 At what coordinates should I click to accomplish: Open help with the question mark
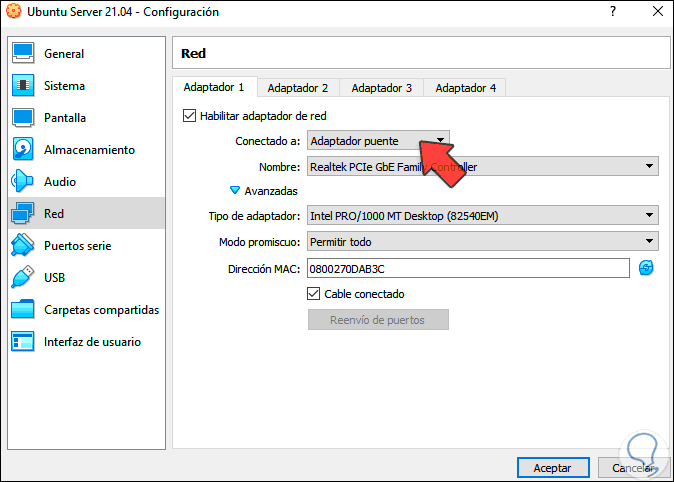point(613,11)
